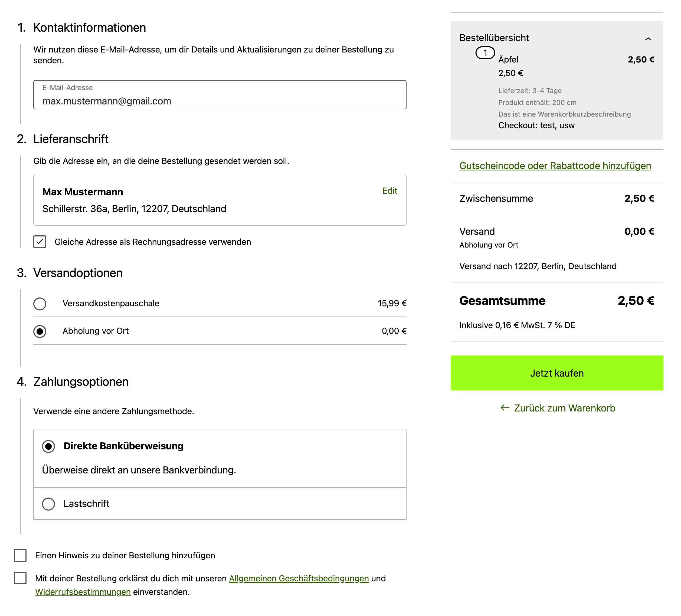681x616 pixels.
Task: Toggle Gleiche Adresse als Rechnungsadresse checkbox
Action: (x=40, y=242)
